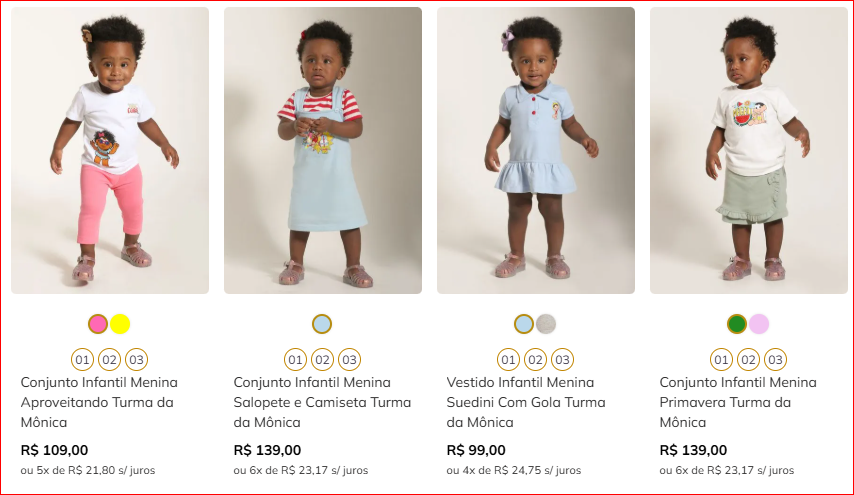Select yellow color for Aproveitando set

(120, 324)
